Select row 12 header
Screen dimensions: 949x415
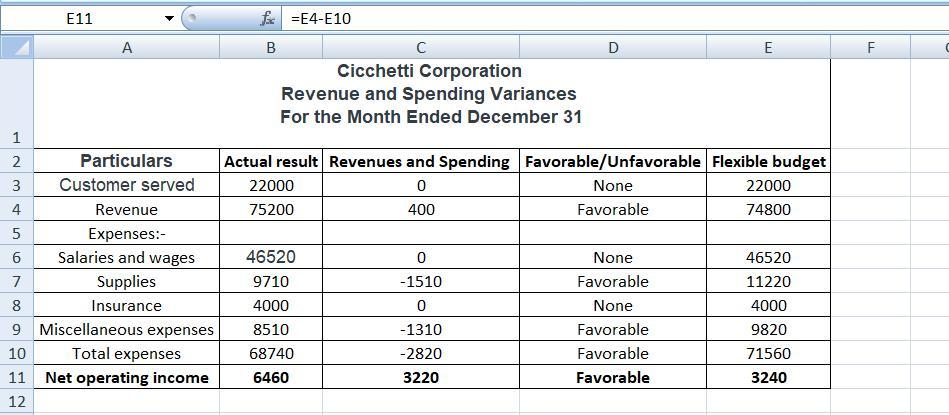pyautogui.click(x=16, y=400)
